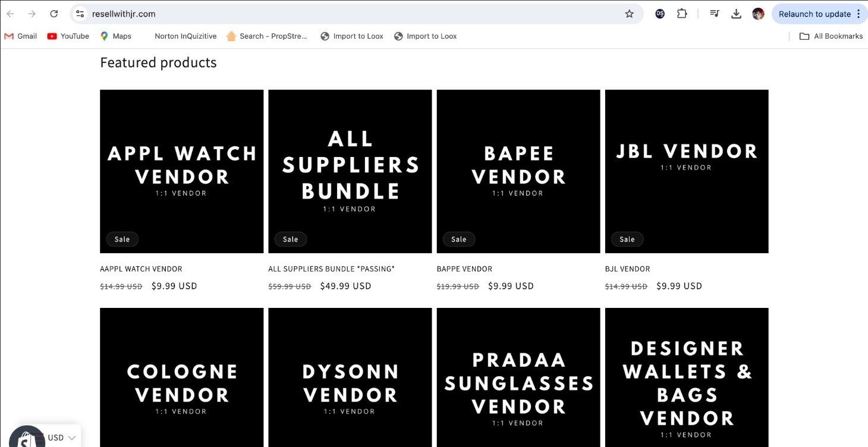Image resolution: width=868 pixels, height=447 pixels.
Task: Open site information icon in address bar
Action: point(80,14)
